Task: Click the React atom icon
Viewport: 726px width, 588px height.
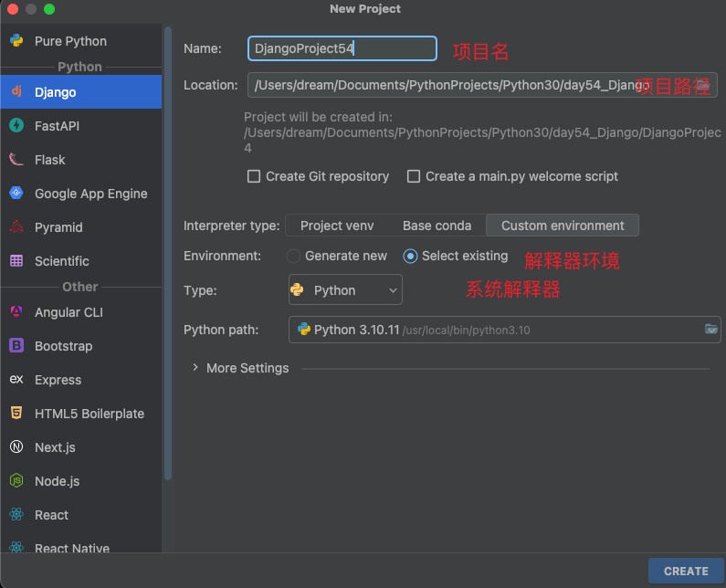Action: point(16,514)
